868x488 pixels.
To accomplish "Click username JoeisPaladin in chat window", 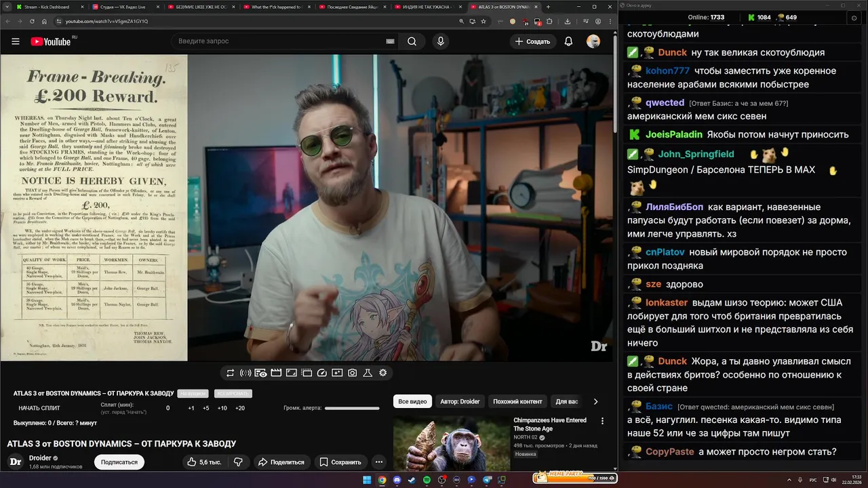I will coord(674,134).
